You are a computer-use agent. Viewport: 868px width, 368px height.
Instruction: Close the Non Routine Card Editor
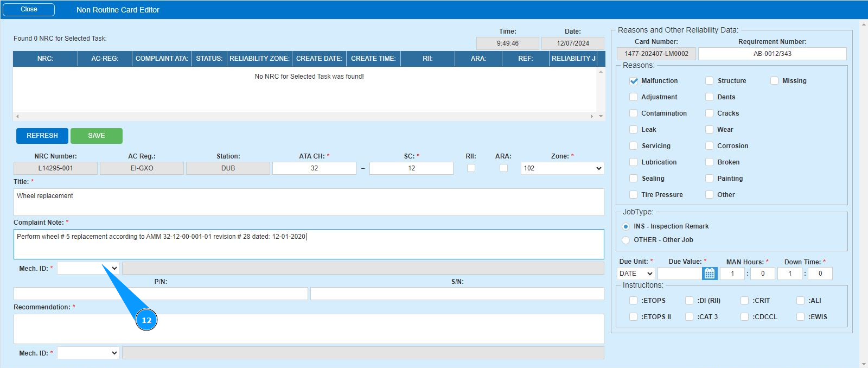(29, 10)
